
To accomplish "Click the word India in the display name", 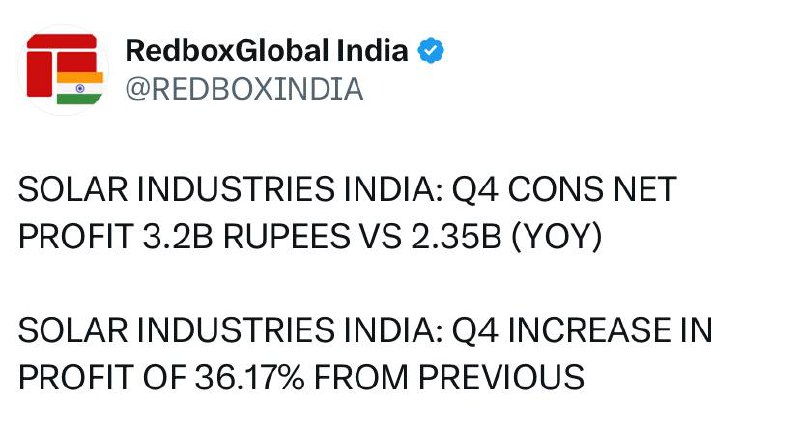I will point(373,51).
